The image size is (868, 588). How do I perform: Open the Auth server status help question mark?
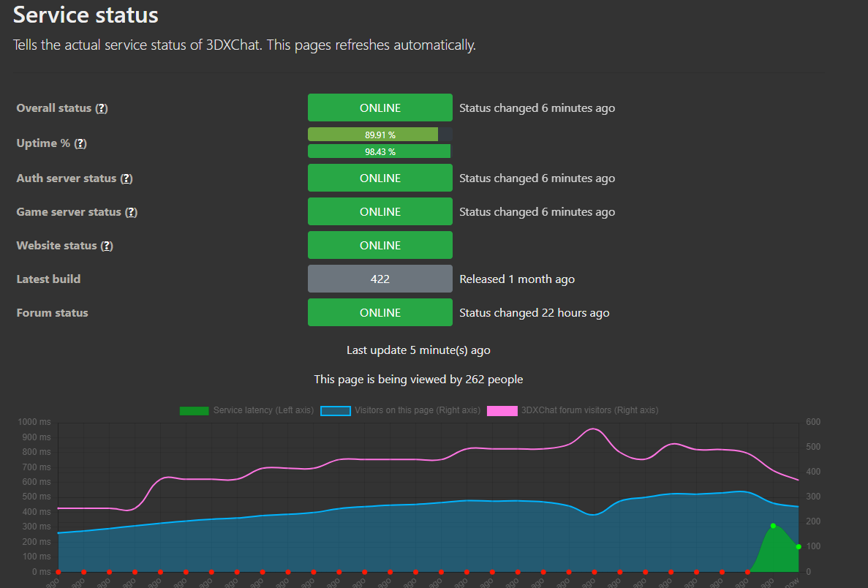[127, 178]
